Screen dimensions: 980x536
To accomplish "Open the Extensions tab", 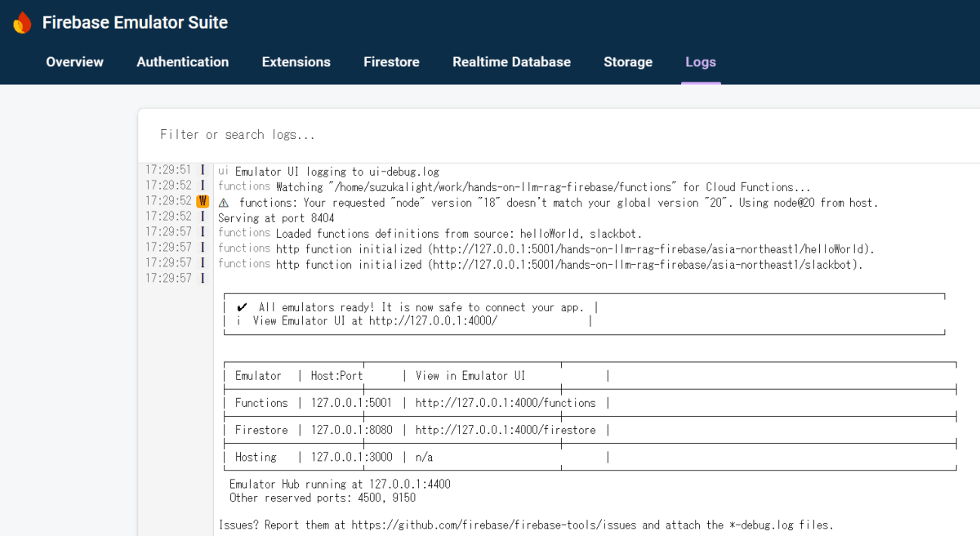I will [296, 62].
